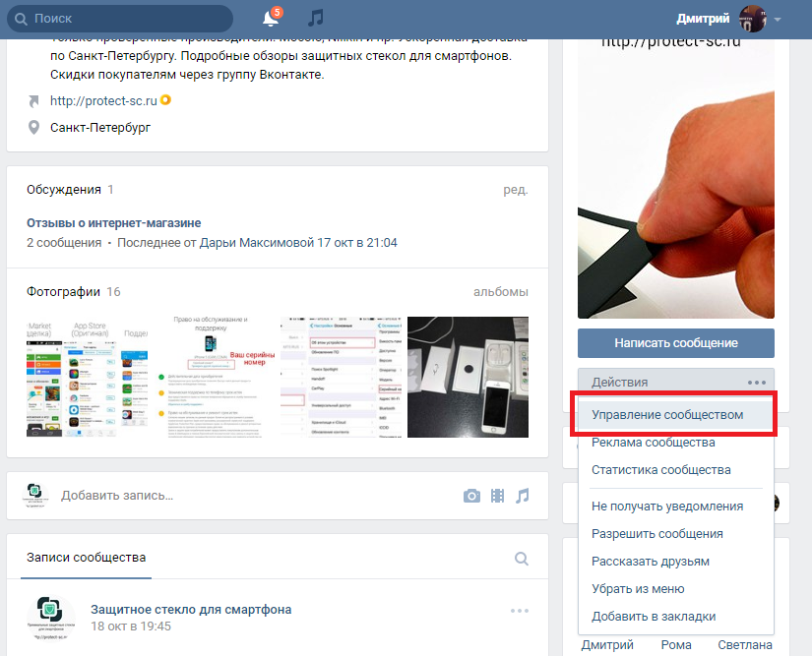The image size is (812, 656).
Task: Toggle Не получать уведомления option
Action: tap(666, 507)
